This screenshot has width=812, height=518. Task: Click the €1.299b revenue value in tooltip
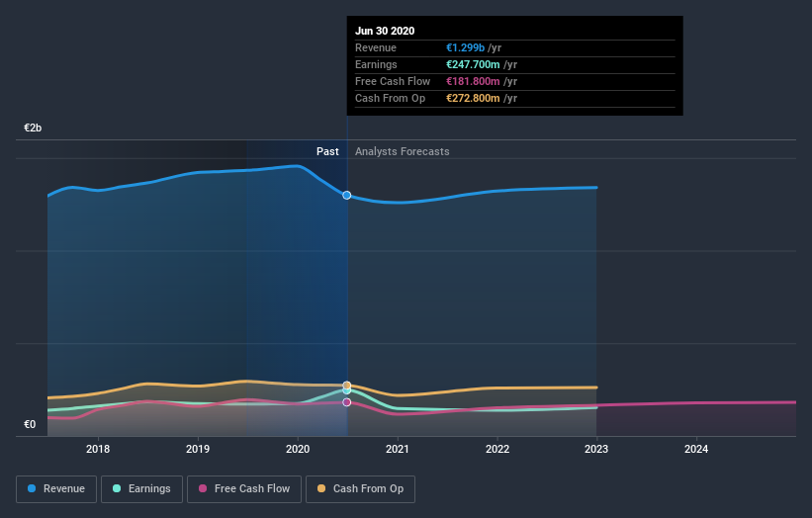[x=466, y=47]
